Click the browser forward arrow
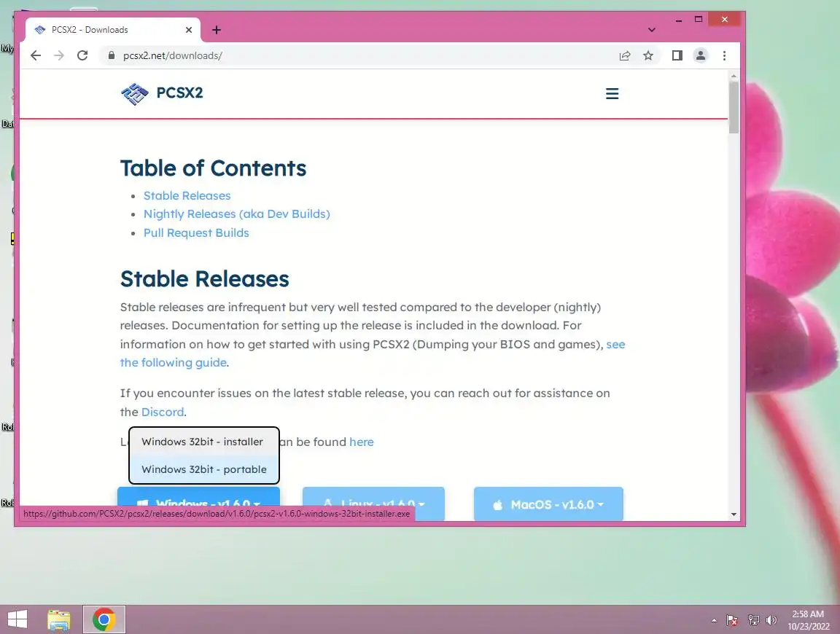 pos(59,55)
